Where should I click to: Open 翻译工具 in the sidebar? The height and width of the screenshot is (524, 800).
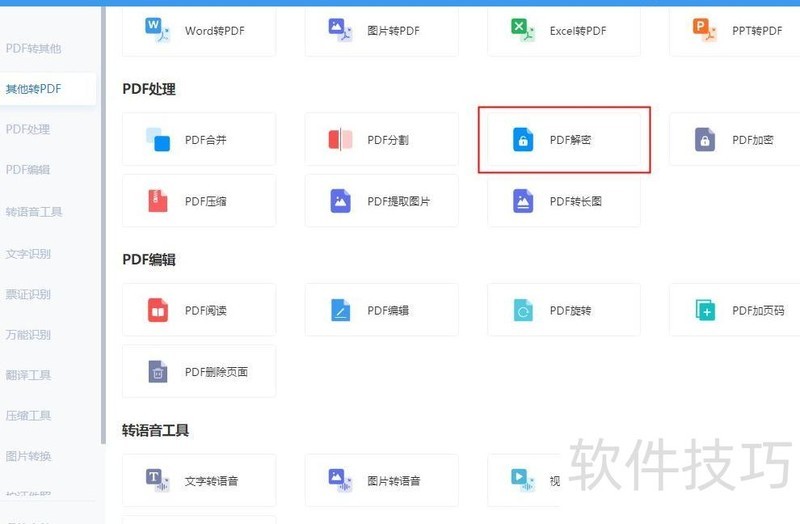[28, 375]
